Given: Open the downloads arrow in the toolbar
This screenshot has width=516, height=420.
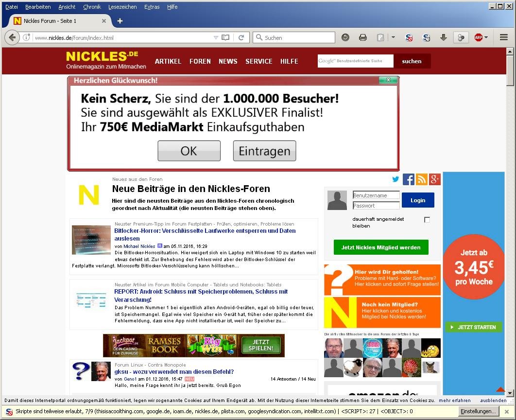Looking at the screenshot, I should point(444,37).
